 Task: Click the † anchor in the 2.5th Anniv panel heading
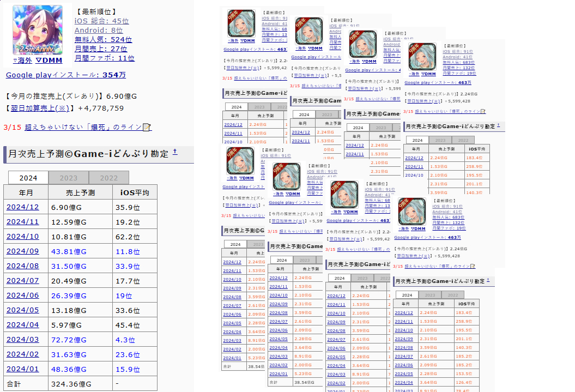pos(175,152)
